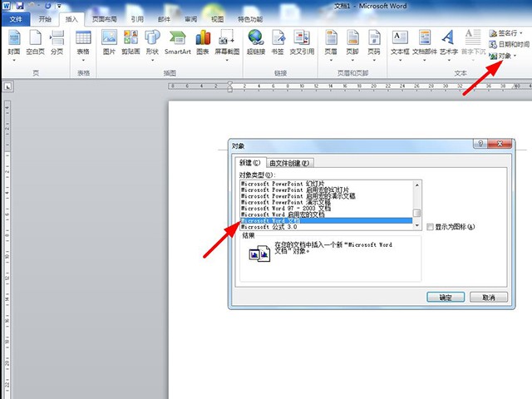Enable the Display as icon (显示为图标) checkbox

[430, 227]
